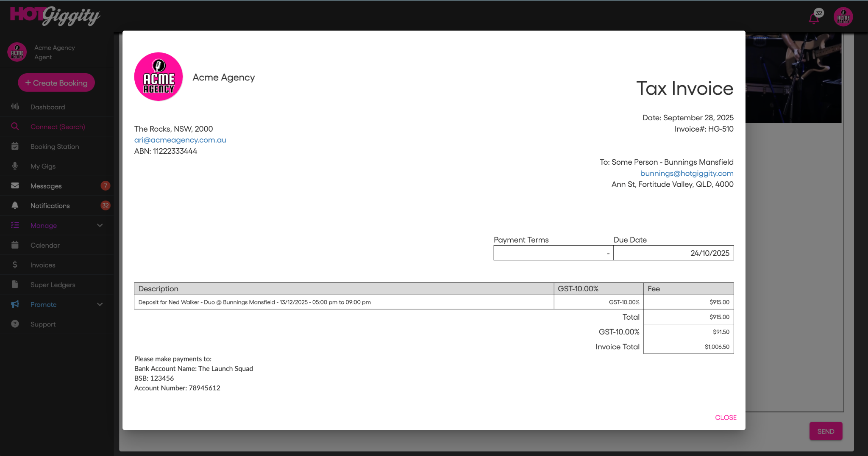Open the Notifications menu item

(57, 206)
